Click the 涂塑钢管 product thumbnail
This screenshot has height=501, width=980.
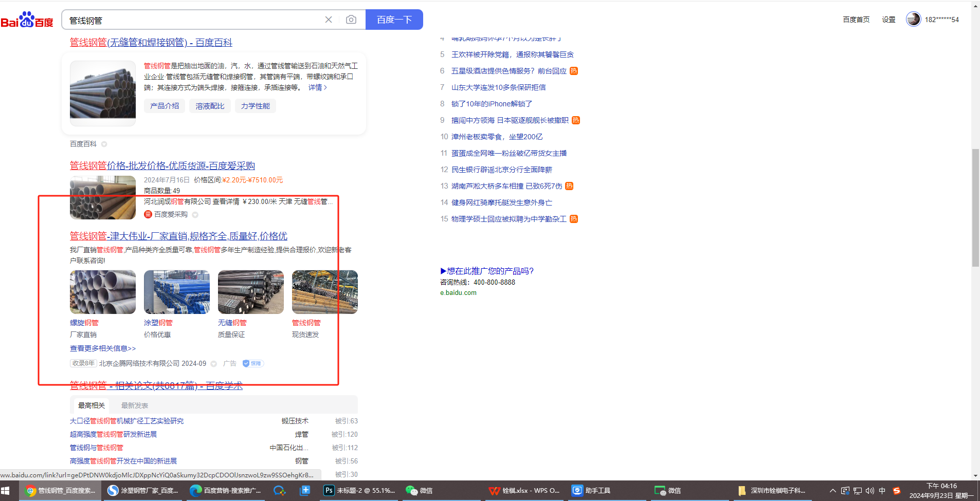(177, 292)
